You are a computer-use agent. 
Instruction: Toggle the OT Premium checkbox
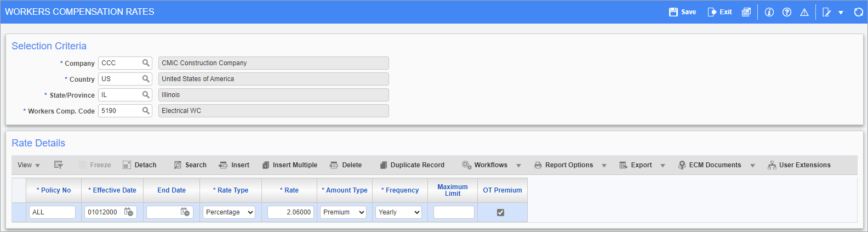(500, 212)
